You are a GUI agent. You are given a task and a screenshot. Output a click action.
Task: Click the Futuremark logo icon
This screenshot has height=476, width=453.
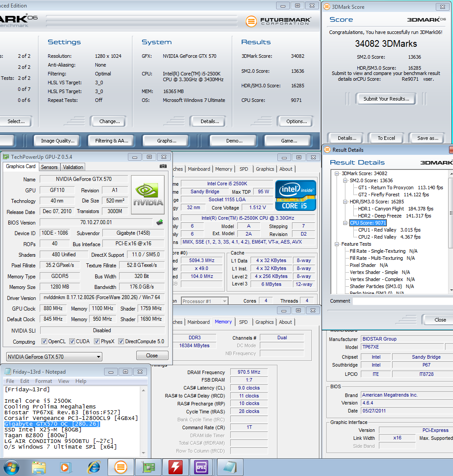pos(251,21)
